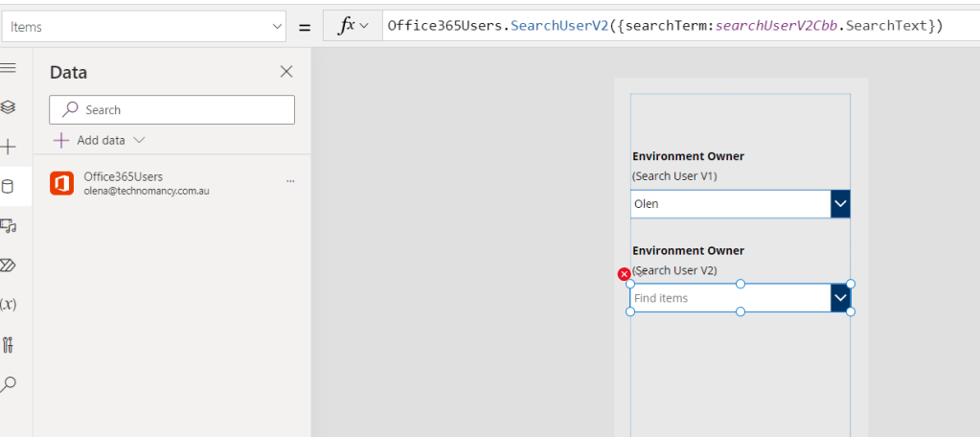This screenshot has width=980, height=437.
Task: Open the Advanced tools icon in sidebar
Action: pos(9,345)
